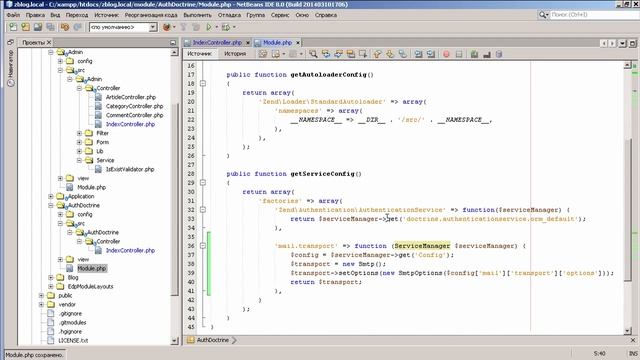
Task: Click the AuthDoctrine breadcrumb item
Action: (213, 340)
